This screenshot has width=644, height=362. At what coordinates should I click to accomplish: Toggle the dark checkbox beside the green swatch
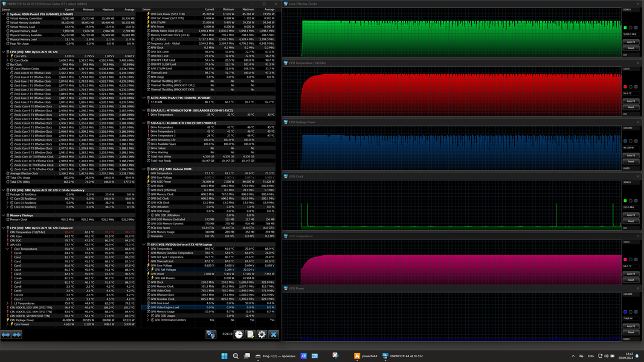point(631,28)
